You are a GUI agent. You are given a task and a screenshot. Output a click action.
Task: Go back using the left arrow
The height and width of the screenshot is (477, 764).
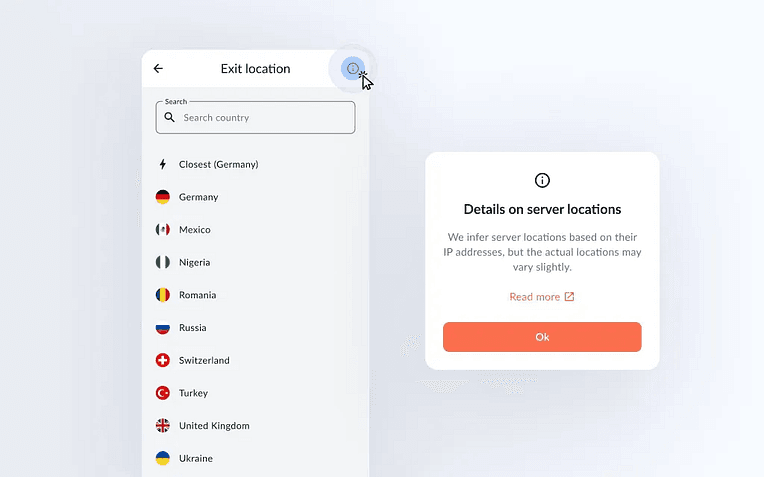point(158,69)
